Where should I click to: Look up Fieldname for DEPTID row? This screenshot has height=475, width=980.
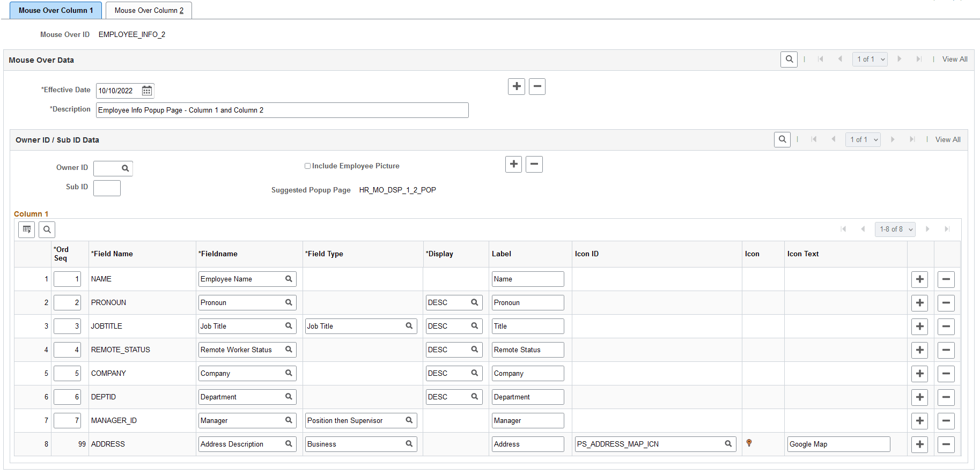289,397
